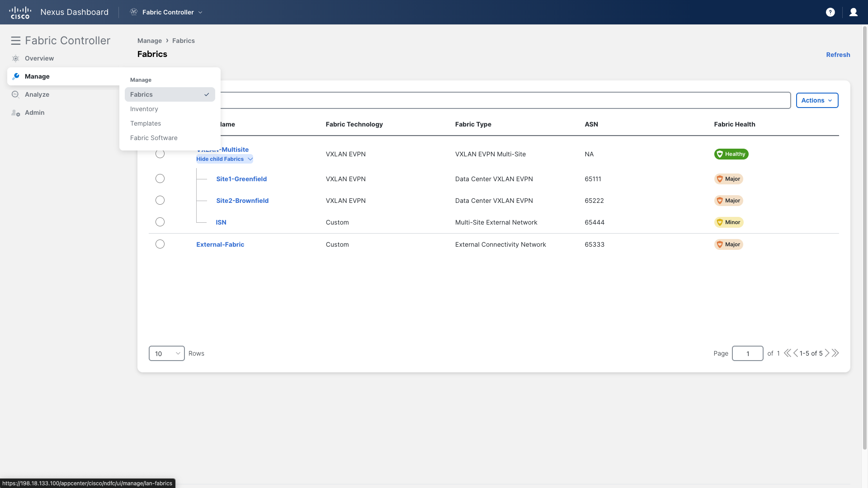Open the Site1-Greenfield fabric link
This screenshot has width=868, height=488.
pos(241,179)
